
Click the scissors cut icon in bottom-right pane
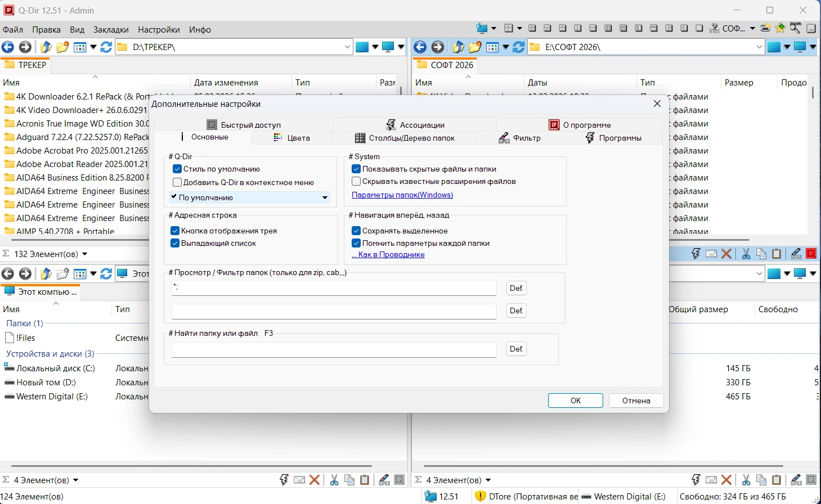coord(746,480)
